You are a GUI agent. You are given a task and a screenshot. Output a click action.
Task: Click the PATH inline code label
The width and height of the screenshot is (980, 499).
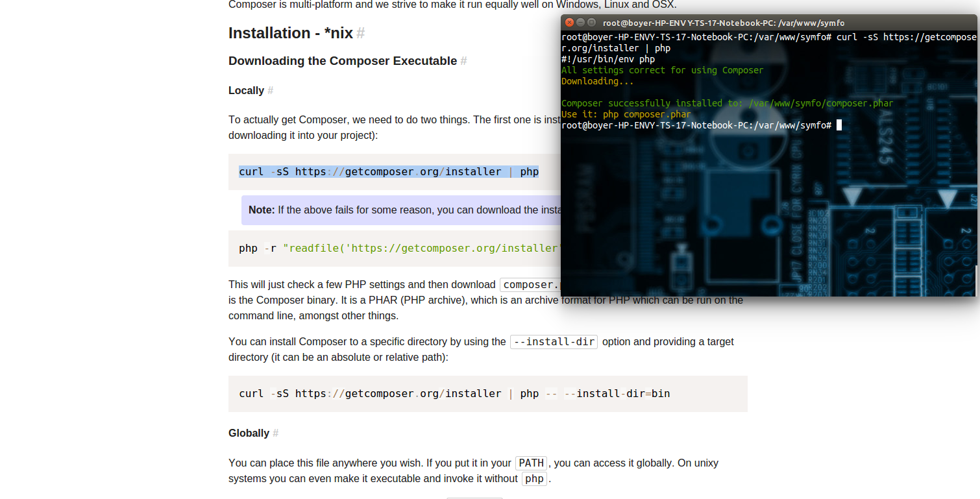pyautogui.click(x=532, y=463)
